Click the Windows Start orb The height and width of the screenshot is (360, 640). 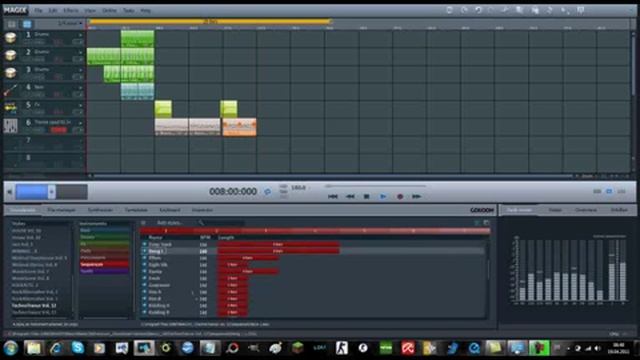pyautogui.click(x=11, y=348)
